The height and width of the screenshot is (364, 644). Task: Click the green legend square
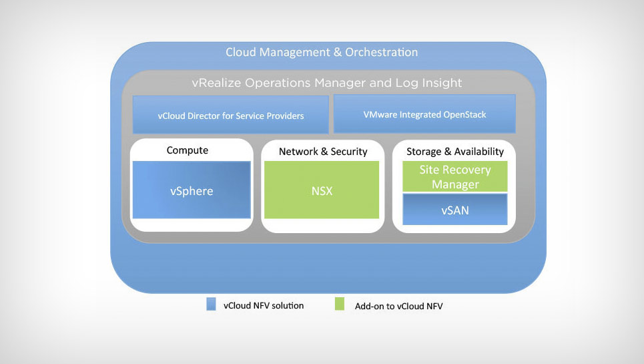tap(340, 305)
